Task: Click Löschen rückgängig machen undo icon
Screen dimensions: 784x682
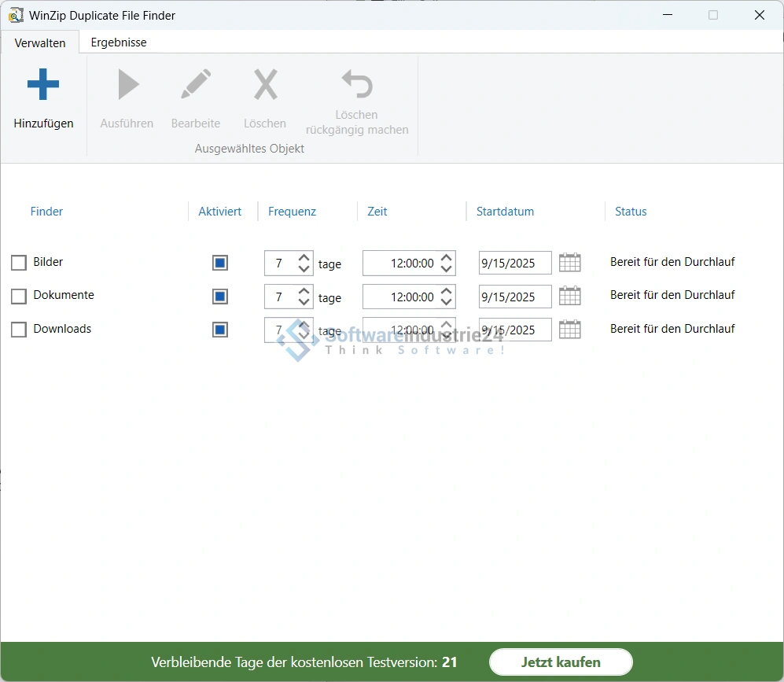Action: pos(357,83)
